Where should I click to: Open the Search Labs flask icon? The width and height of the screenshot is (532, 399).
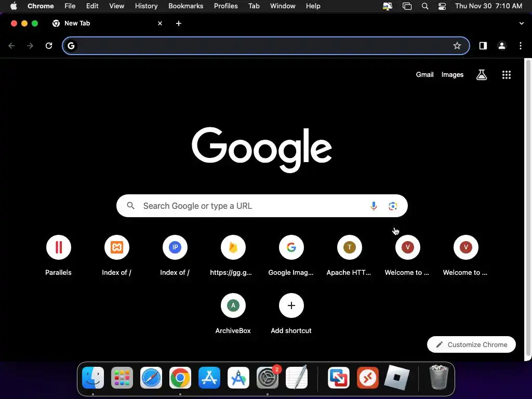482,75
